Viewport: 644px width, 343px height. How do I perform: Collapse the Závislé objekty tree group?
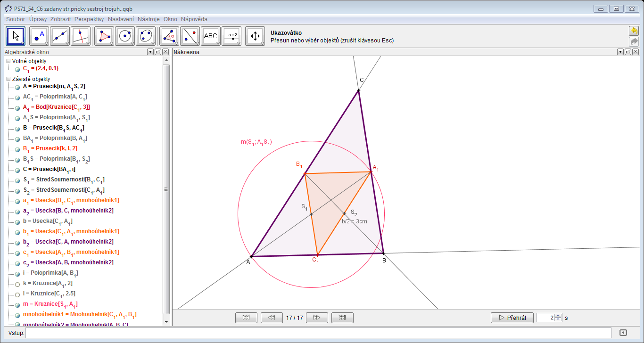pyautogui.click(x=8, y=79)
